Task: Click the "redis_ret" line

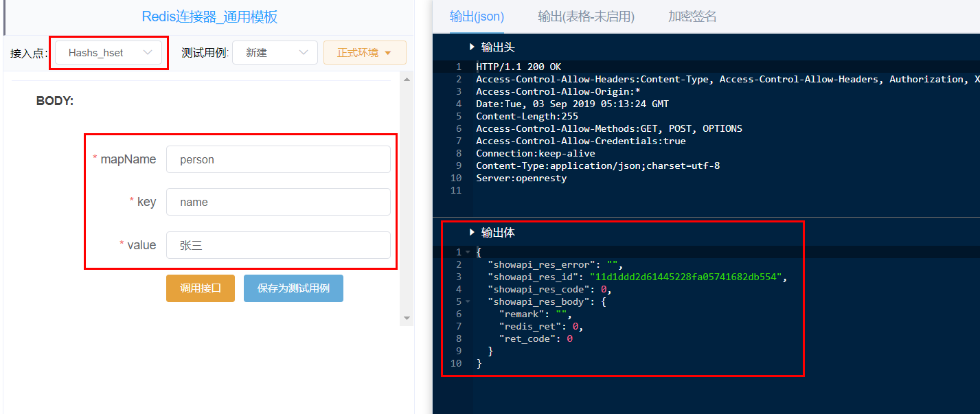Action: click(x=541, y=326)
